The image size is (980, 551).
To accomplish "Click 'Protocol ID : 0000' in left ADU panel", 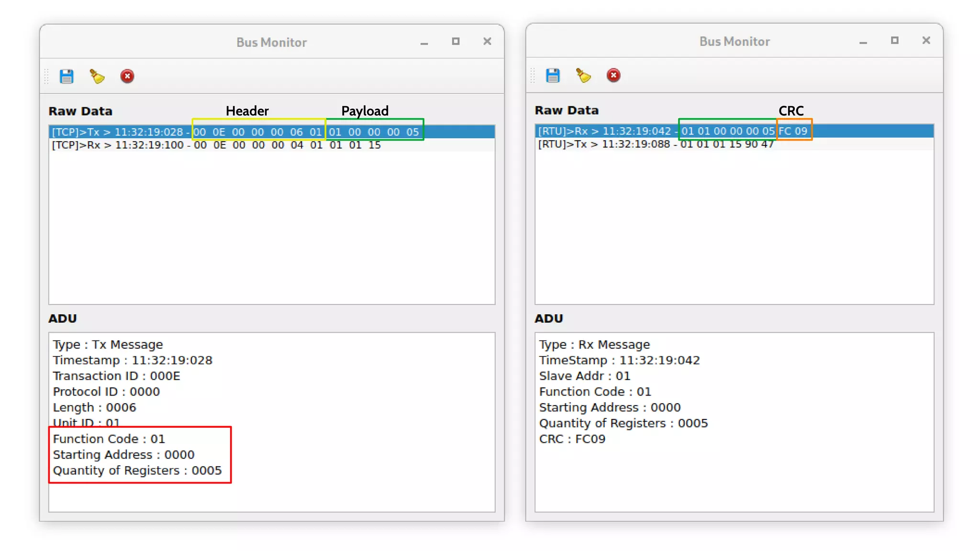I will pos(106,392).
